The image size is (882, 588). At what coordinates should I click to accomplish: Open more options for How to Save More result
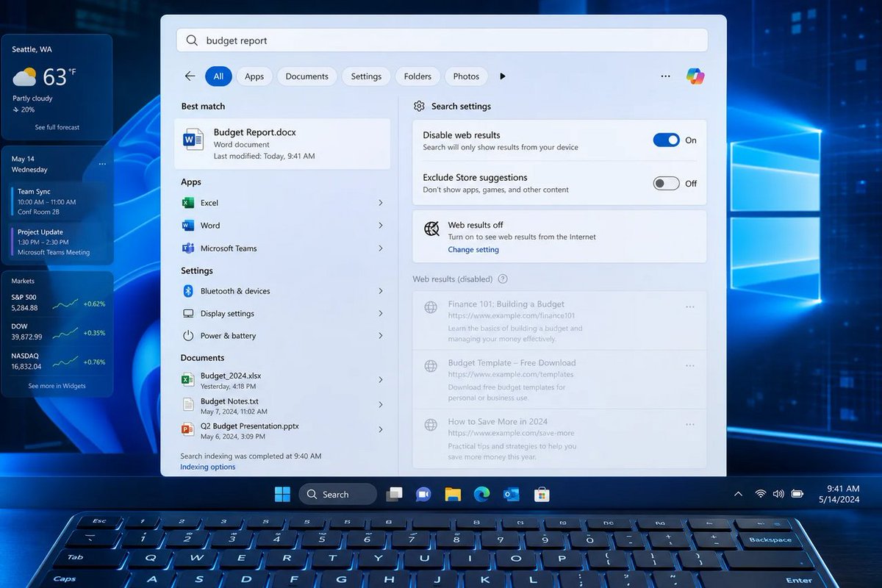pyautogui.click(x=690, y=425)
